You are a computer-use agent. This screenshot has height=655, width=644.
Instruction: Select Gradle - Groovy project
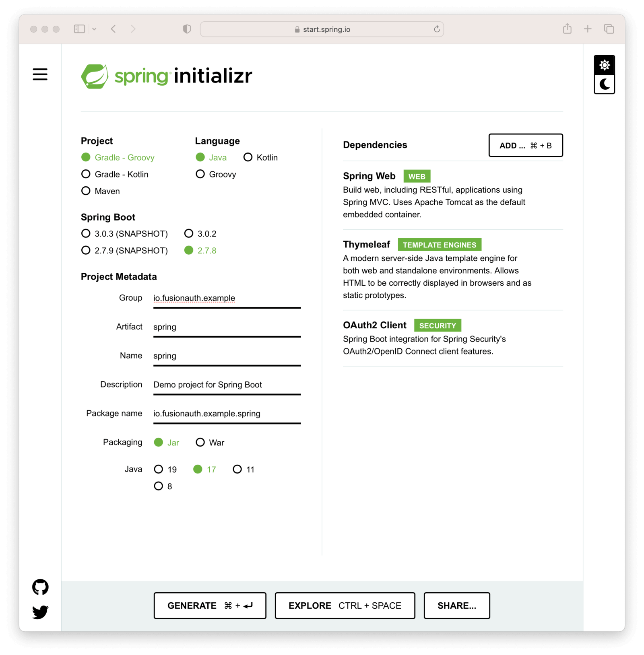118,157
